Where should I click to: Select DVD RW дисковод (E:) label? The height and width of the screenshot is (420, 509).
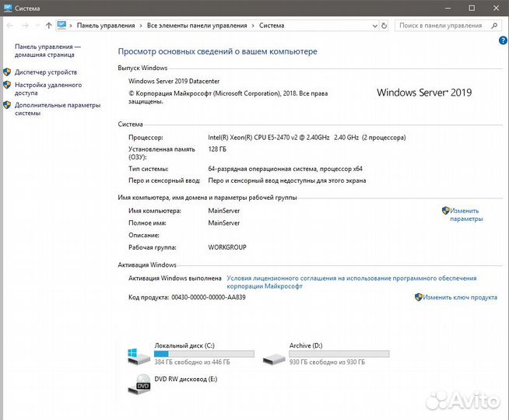pyautogui.click(x=186, y=379)
